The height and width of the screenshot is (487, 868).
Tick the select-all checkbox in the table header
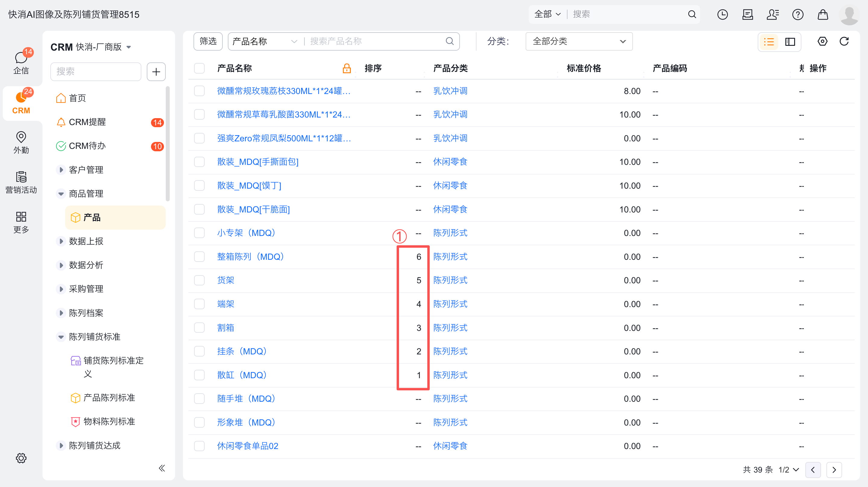199,68
